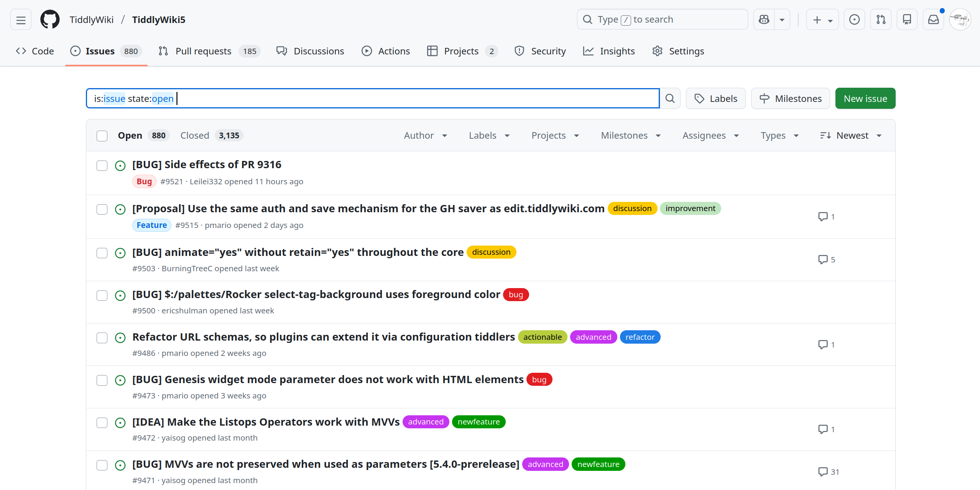Click the magnifier search submit button

tap(670, 98)
